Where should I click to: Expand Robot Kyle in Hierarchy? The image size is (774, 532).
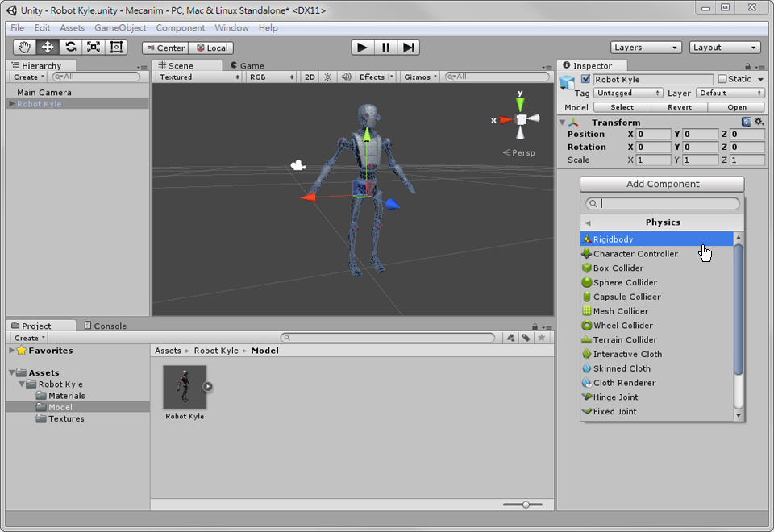click(x=12, y=104)
